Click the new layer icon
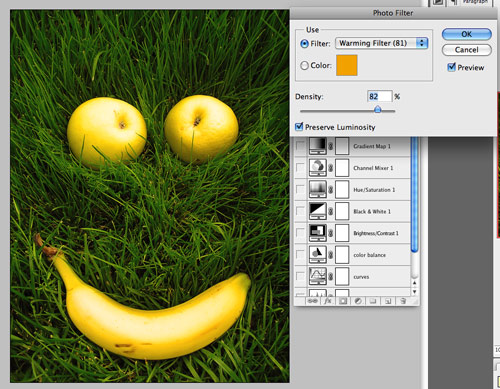The width and height of the screenshot is (500, 389). [388, 301]
